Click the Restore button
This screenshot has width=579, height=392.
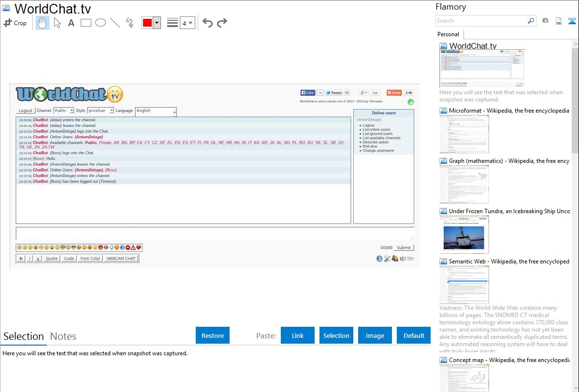213,335
